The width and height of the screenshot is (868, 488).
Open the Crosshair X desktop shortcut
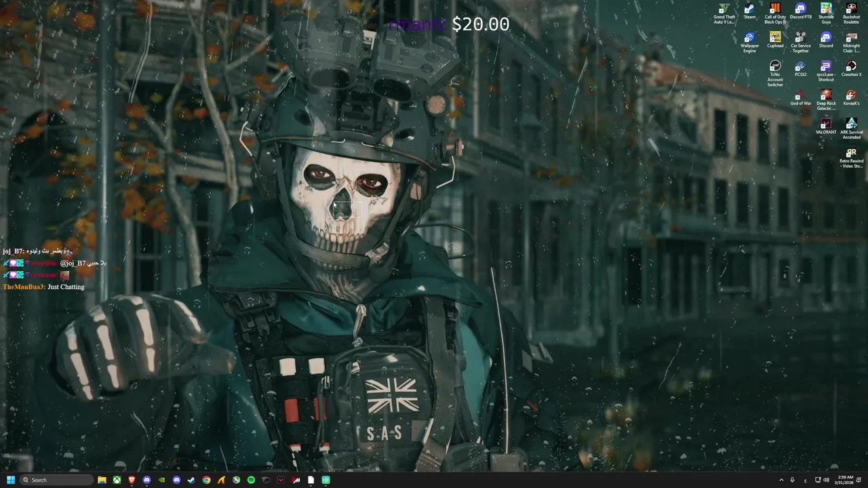[851, 69]
